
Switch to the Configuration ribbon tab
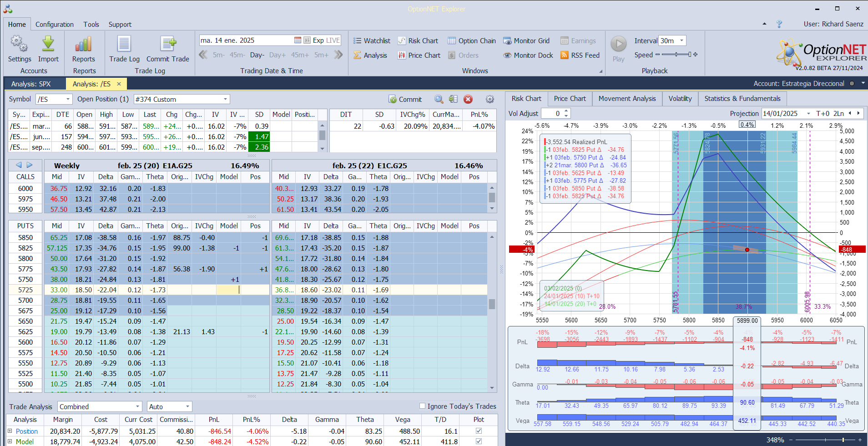click(55, 25)
